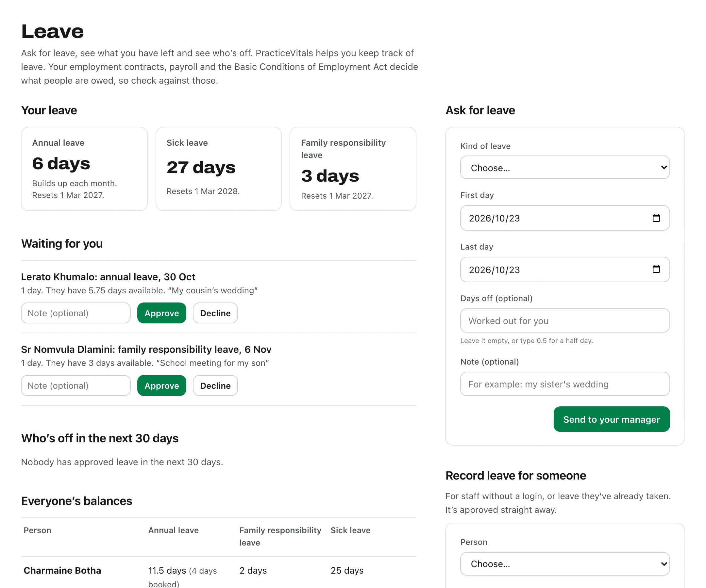Click the Last day date field

tap(565, 269)
